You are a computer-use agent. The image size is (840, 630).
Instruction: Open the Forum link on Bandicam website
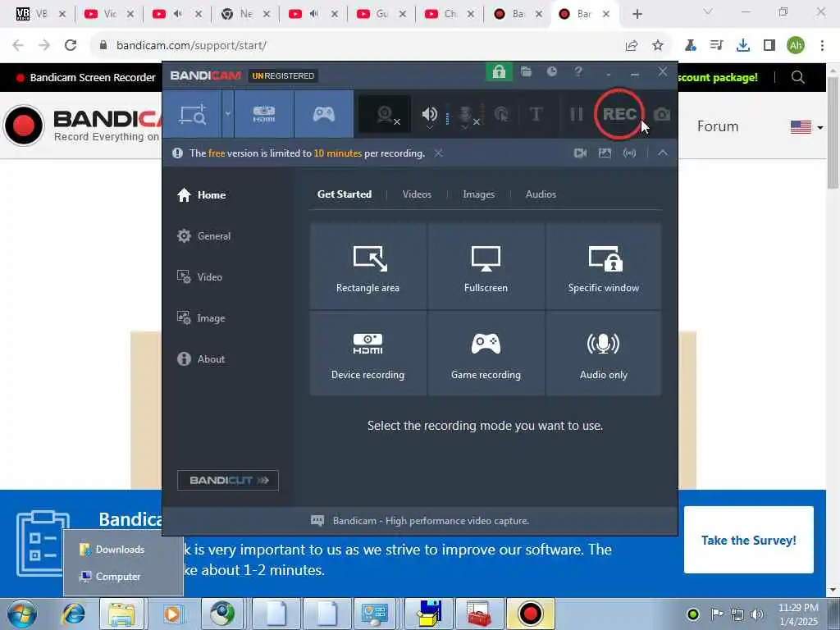717,126
